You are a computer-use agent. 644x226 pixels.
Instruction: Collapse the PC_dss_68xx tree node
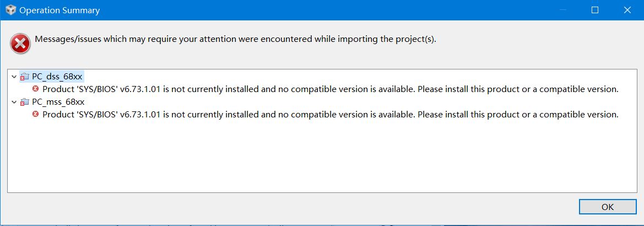pos(14,77)
